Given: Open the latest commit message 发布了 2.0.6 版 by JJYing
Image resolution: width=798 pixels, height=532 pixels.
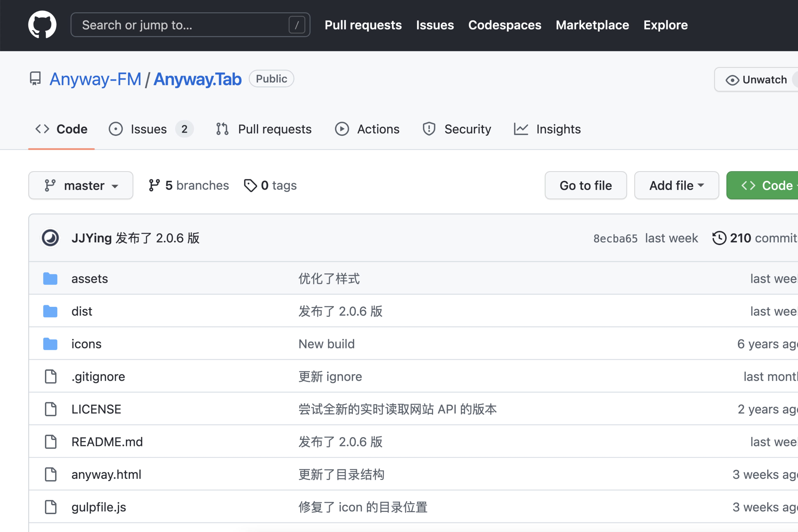Looking at the screenshot, I should point(157,238).
